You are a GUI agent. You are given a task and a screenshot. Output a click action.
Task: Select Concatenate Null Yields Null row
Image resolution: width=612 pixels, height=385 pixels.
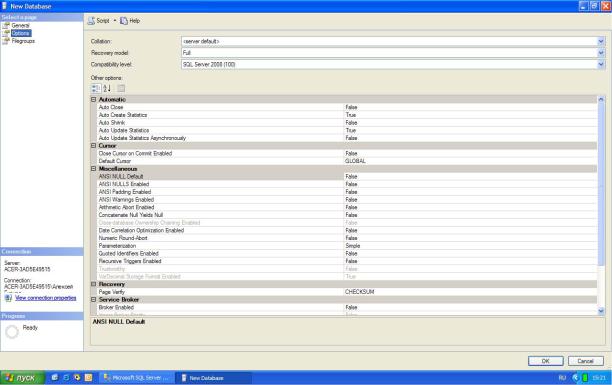(347, 215)
